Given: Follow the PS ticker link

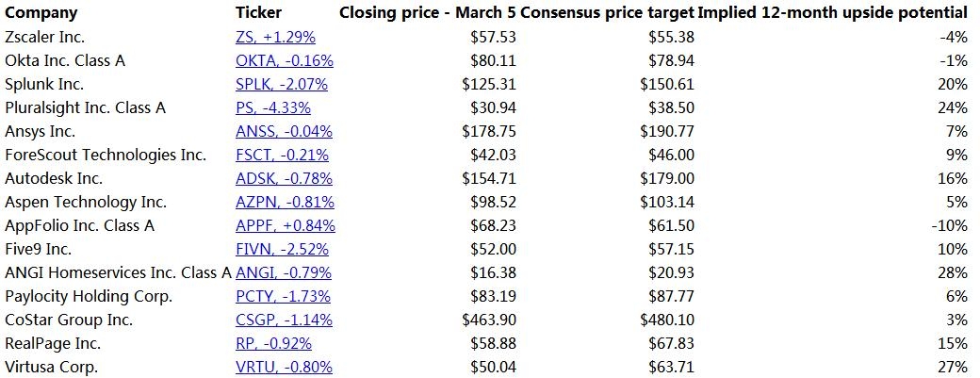Looking at the screenshot, I should point(272,108).
